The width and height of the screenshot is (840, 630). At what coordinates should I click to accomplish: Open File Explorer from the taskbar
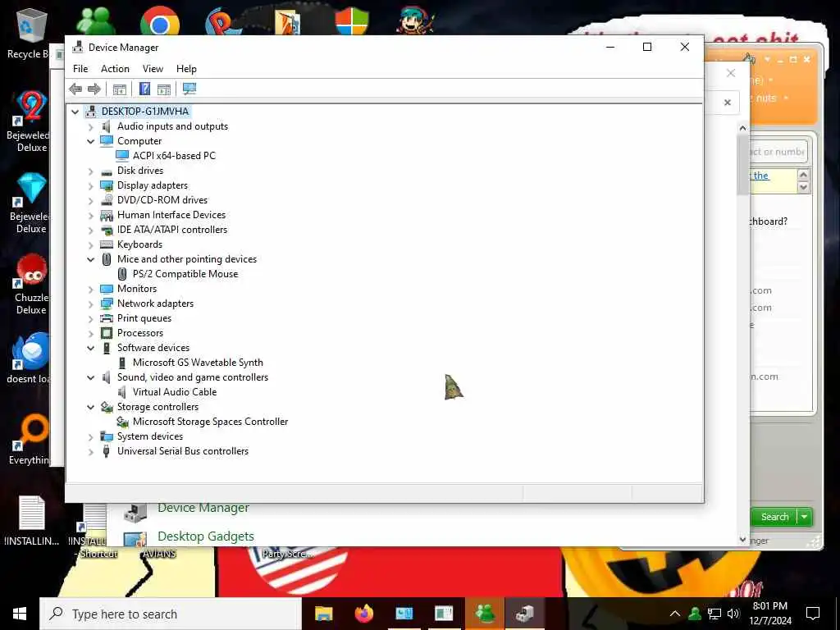[x=323, y=614]
